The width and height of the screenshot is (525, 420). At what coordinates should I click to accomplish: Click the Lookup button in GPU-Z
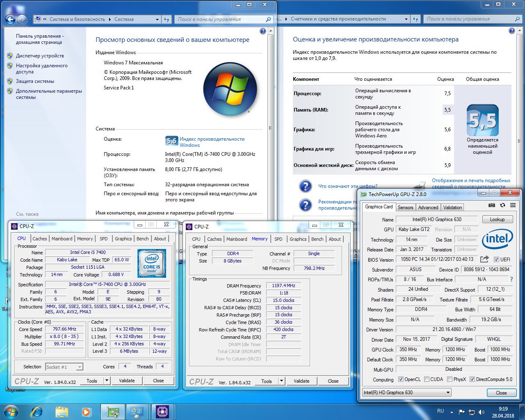[497, 219]
